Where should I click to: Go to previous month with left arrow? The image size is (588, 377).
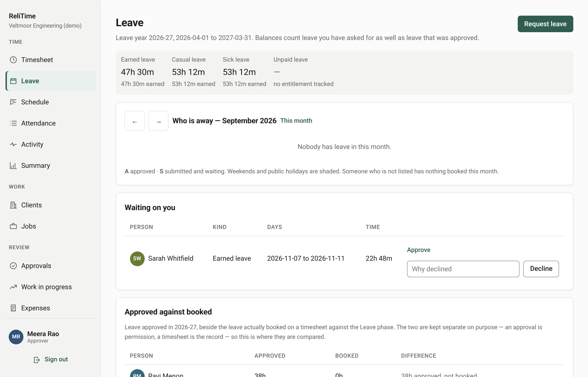tap(135, 121)
